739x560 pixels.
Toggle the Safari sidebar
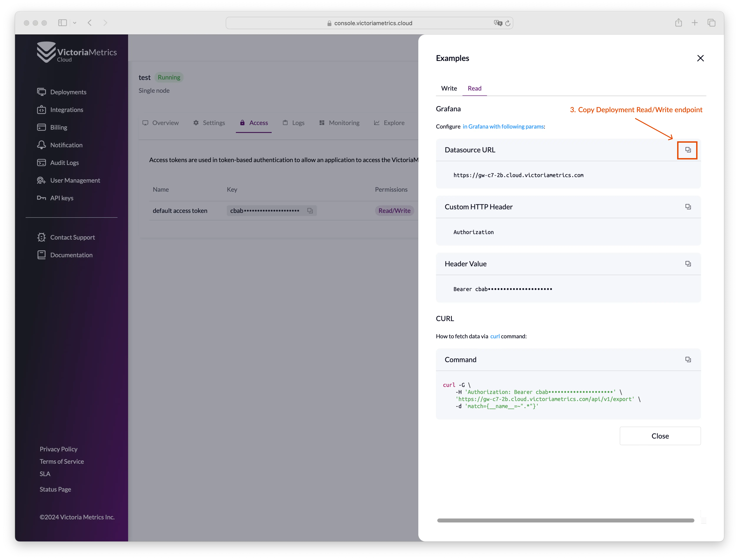click(x=62, y=23)
